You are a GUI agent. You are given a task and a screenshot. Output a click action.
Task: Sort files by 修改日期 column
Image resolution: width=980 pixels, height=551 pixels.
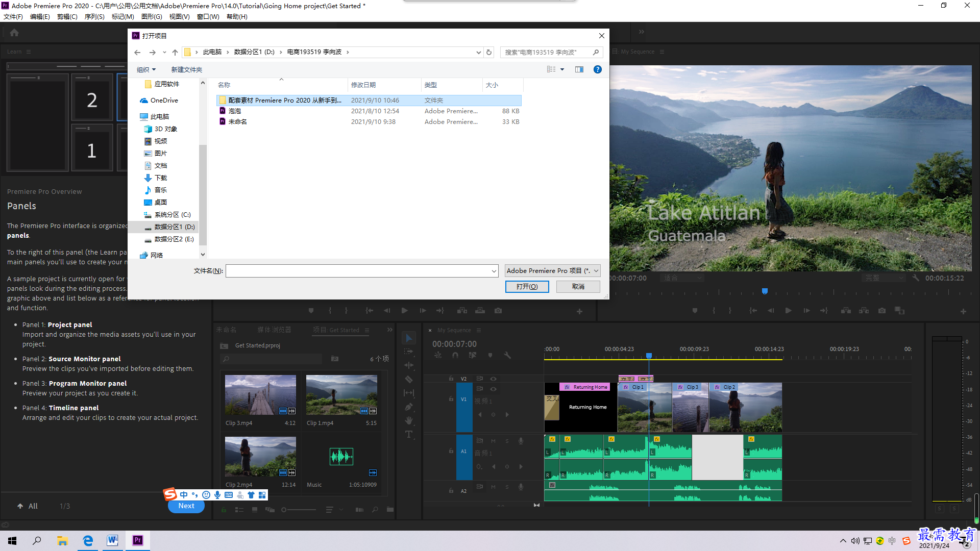[x=363, y=85]
